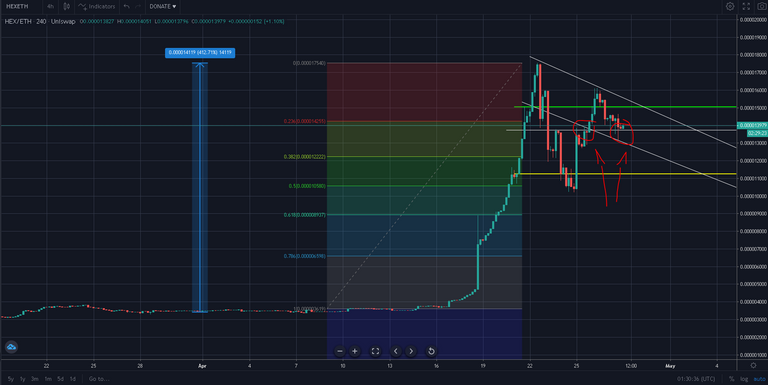Change the 4h interval selector
This screenshot has width=768, height=385.
50,6
